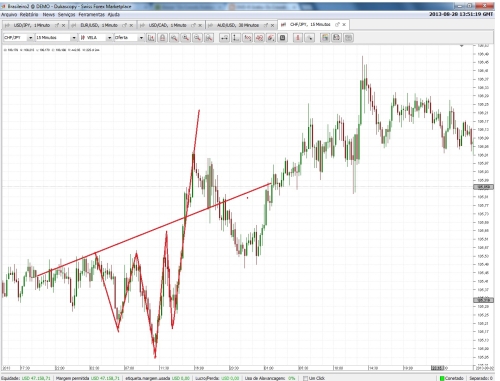Click the zoom-in magnifier icon in chart toolbar
Screen dimensions: 500x381
coord(186,38)
